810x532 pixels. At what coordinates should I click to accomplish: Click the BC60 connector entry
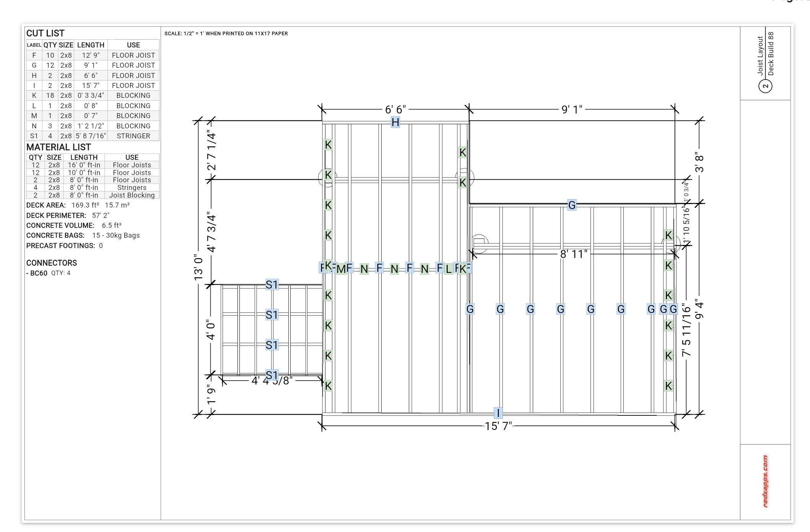click(48, 273)
